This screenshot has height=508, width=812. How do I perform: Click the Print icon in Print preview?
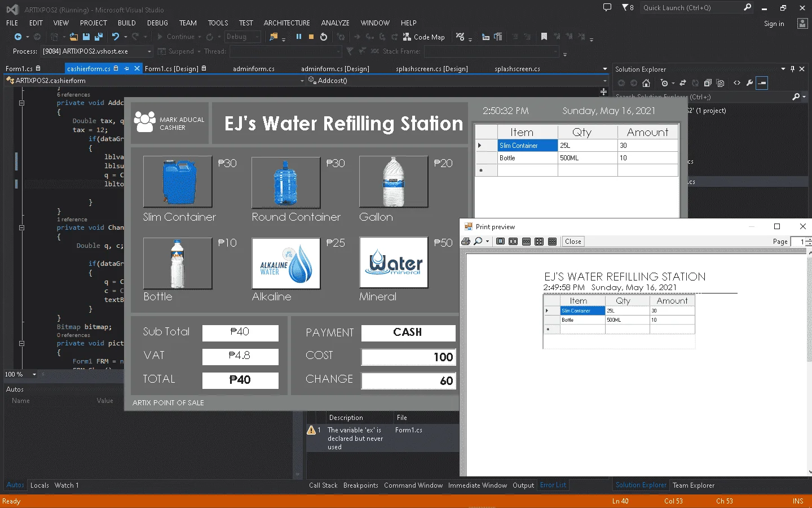tap(466, 242)
